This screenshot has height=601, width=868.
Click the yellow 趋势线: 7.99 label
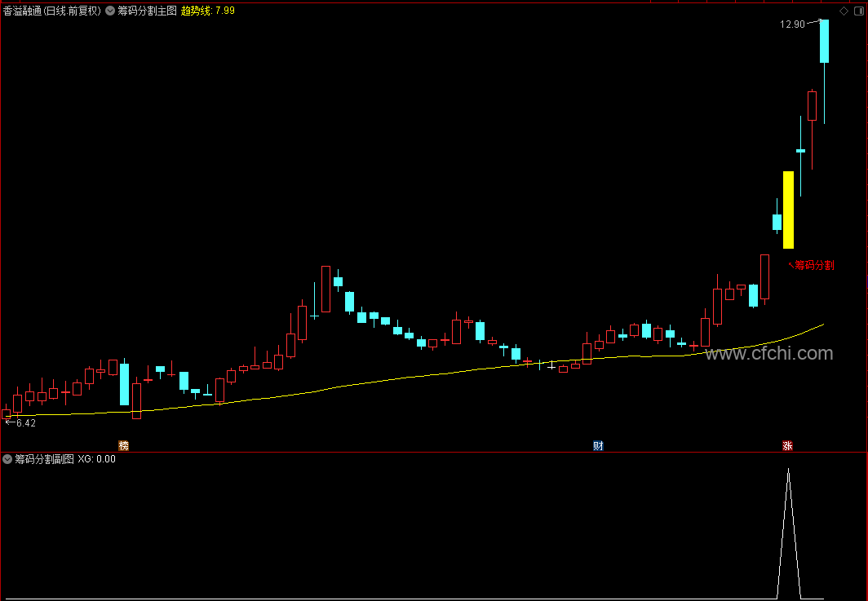[208, 11]
